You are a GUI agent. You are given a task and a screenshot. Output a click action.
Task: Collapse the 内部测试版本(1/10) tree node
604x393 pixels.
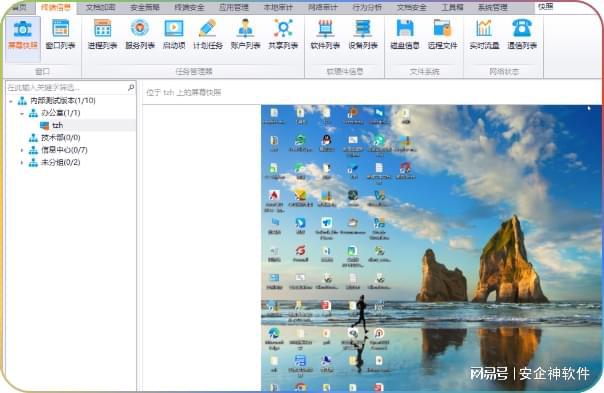click(x=11, y=101)
